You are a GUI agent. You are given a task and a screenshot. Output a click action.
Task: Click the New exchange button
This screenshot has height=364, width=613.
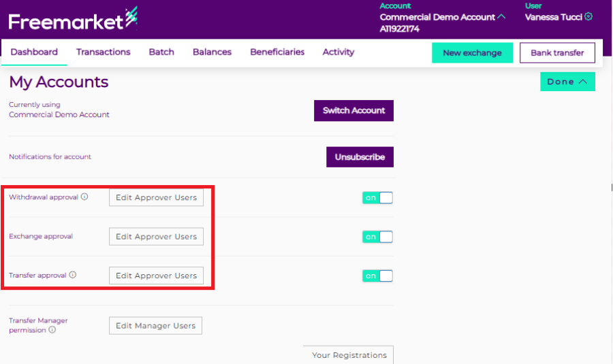pyautogui.click(x=472, y=52)
